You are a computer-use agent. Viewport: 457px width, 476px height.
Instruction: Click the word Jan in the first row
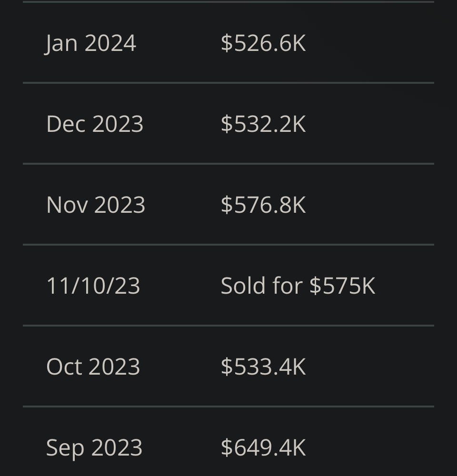pyautogui.click(x=61, y=43)
